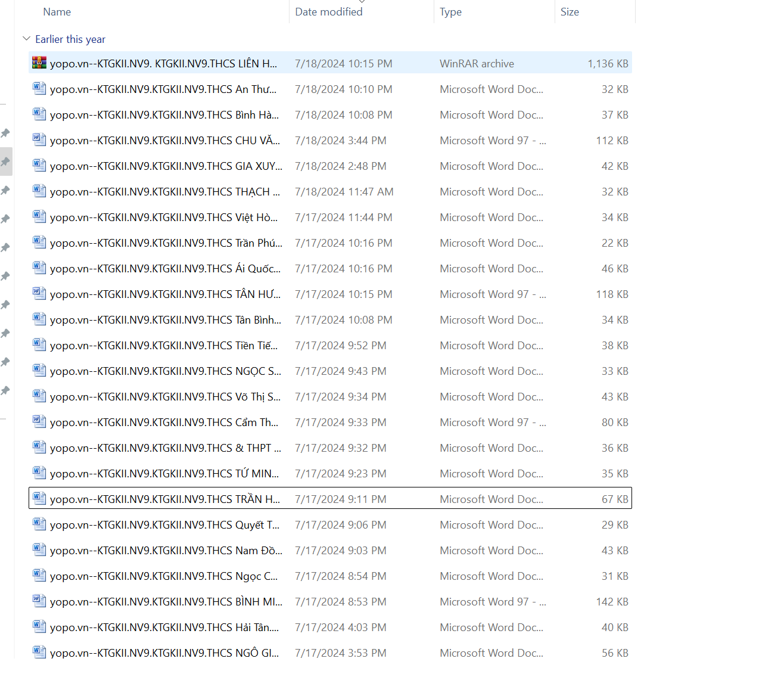Click Word icon of THCS Tiền Tiế... file

coord(39,344)
